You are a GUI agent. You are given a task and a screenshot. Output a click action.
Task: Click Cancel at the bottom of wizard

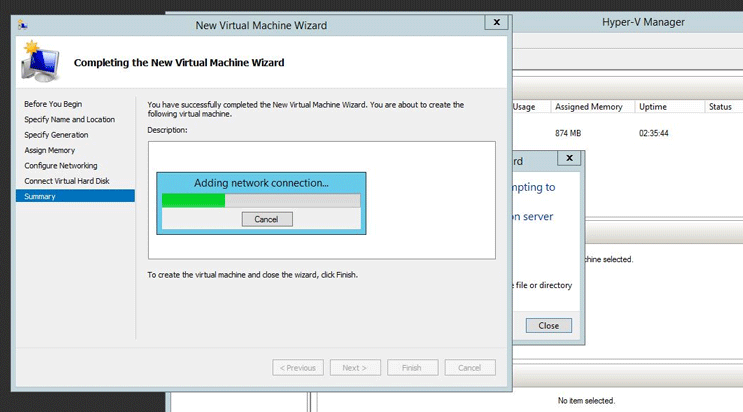pos(470,367)
